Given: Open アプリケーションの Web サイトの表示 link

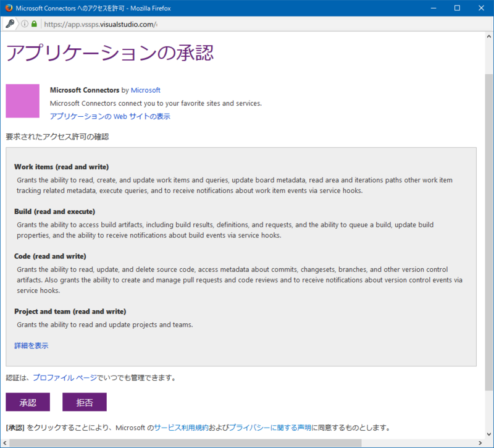Looking at the screenshot, I should [x=110, y=116].
